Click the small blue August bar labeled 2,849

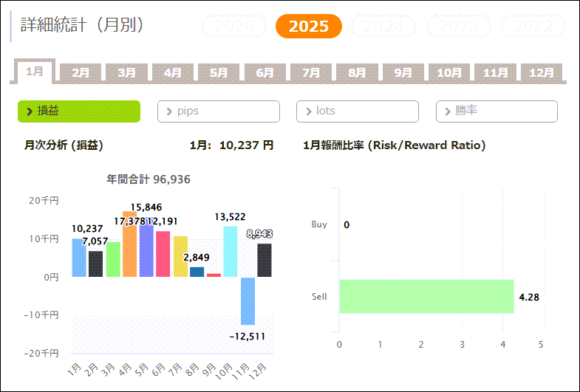tap(197, 272)
